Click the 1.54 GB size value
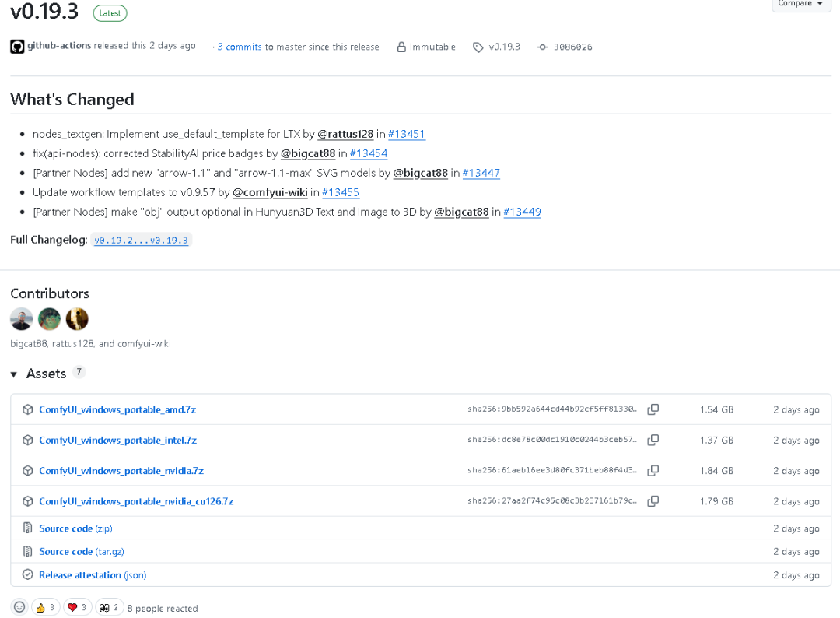840x618 pixels. [x=716, y=409]
